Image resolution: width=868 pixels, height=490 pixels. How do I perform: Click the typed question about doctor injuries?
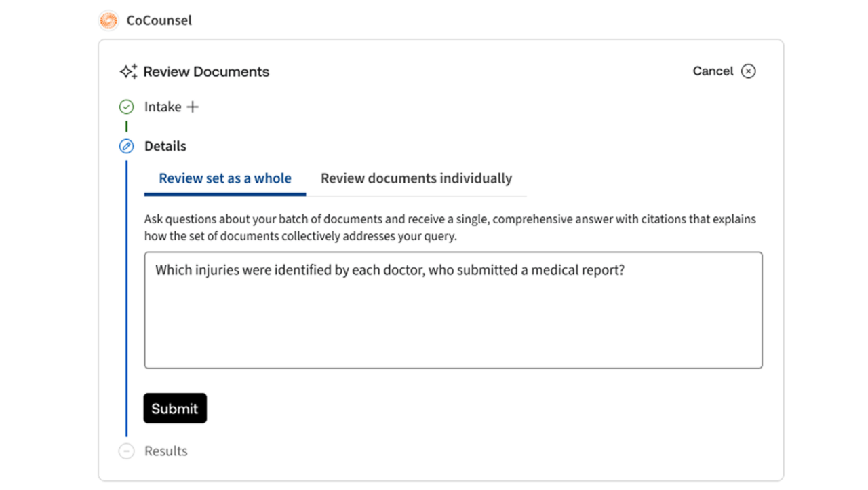tap(389, 270)
